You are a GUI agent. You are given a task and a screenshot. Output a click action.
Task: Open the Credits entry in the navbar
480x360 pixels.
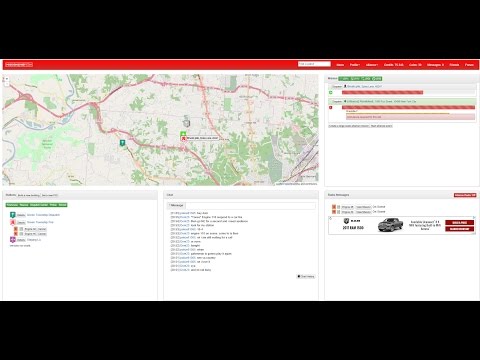pos(394,65)
